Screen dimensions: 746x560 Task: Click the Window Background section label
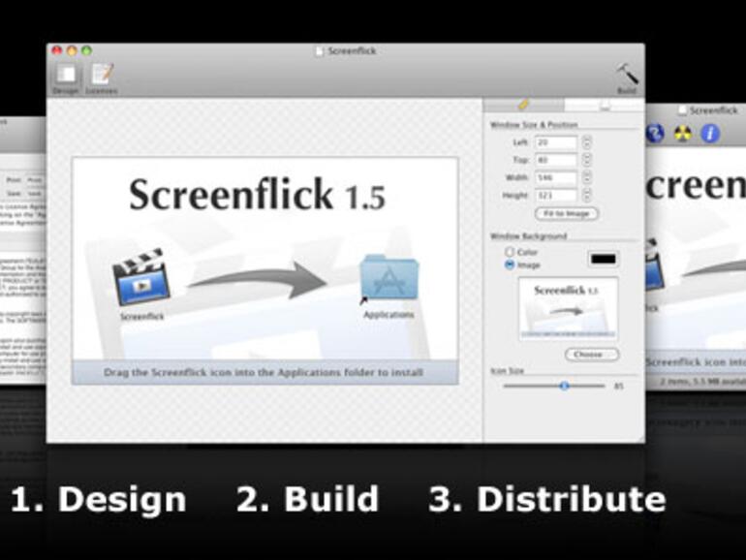[x=529, y=236]
